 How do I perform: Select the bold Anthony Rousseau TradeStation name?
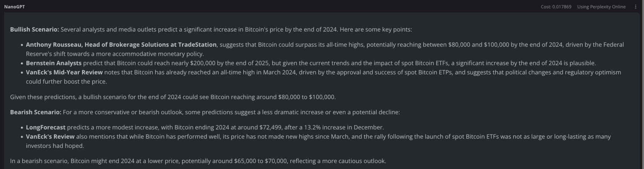[x=121, y=44]
